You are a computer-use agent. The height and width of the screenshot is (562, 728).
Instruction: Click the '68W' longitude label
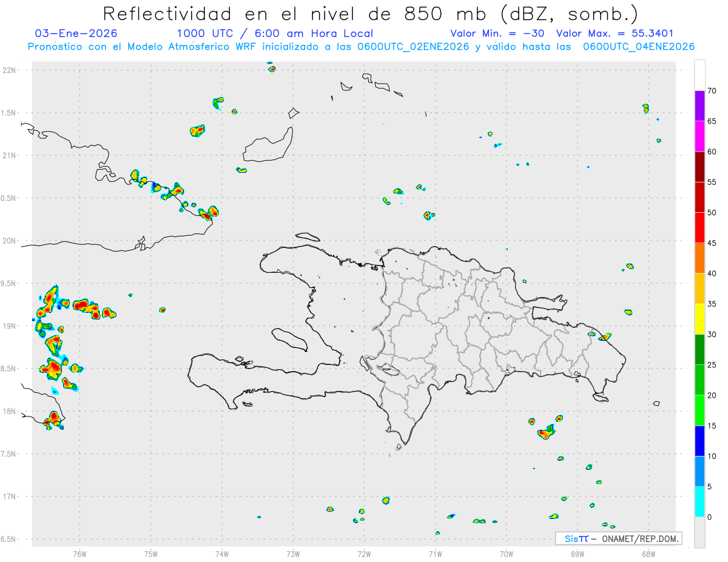coord(649,554)
